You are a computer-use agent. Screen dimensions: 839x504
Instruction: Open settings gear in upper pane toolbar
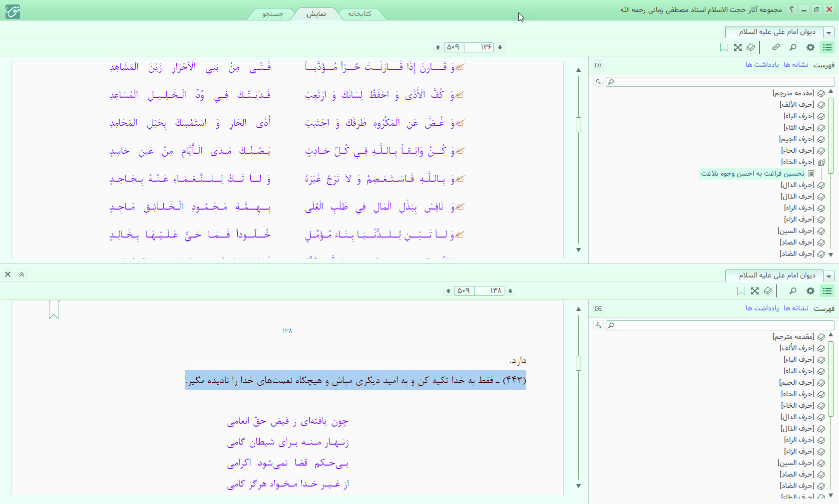pyautogui.click(x=811, y=47)
